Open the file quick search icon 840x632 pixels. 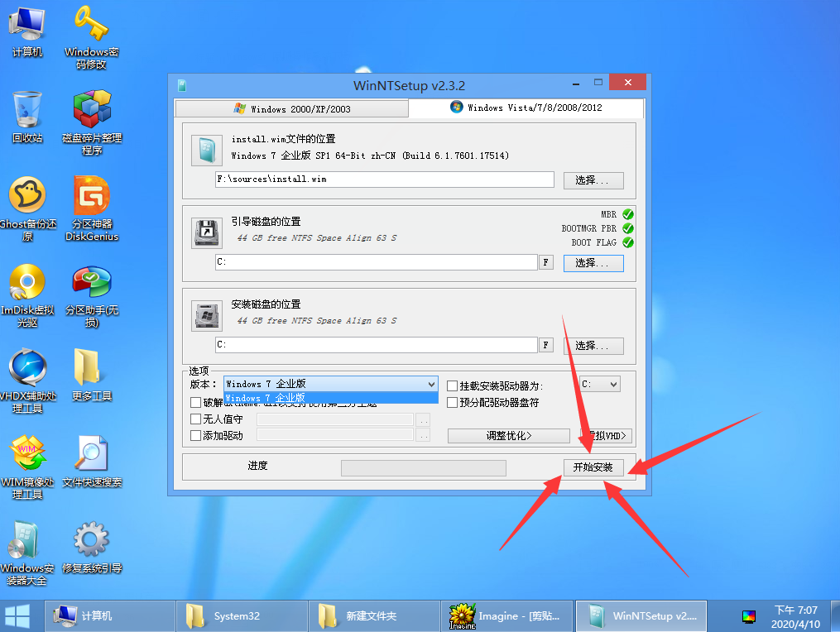[x=92, y=453]
